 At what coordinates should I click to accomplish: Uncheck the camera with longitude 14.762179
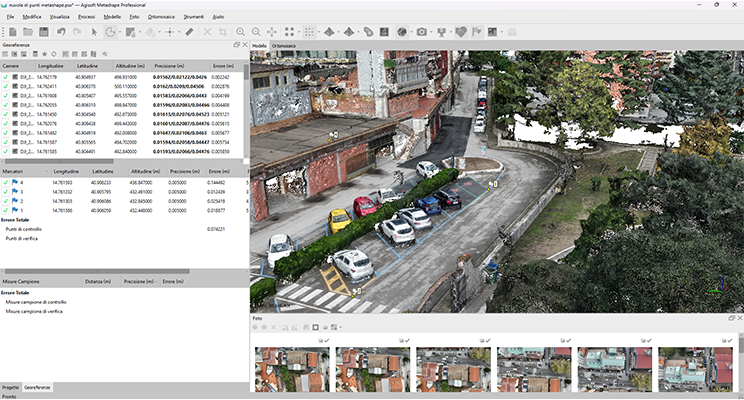5,77
